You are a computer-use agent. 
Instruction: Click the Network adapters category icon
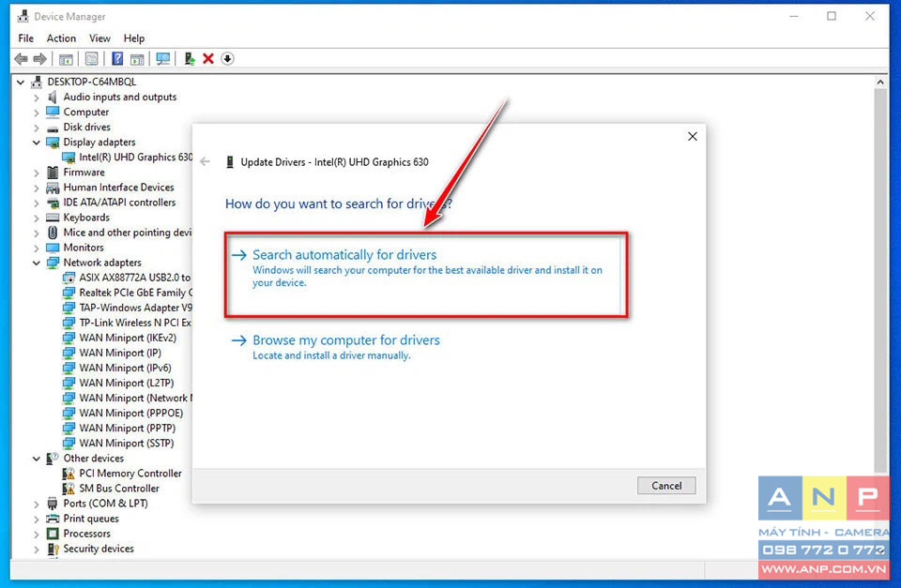tap(53, 263)
